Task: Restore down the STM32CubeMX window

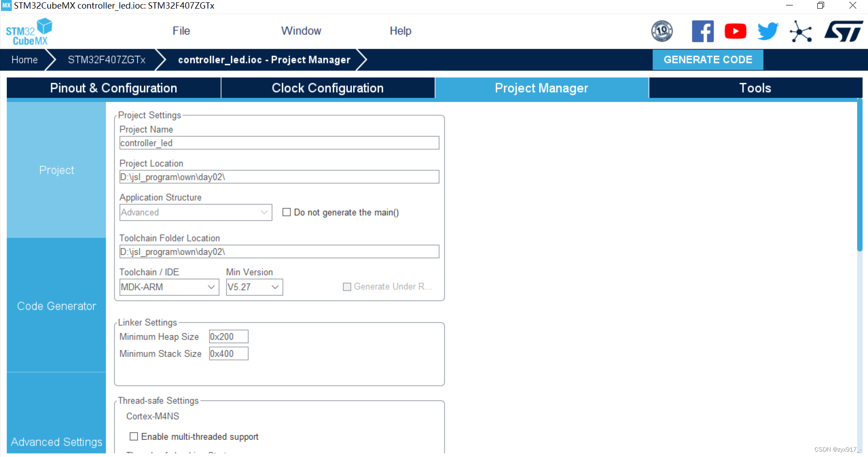Action: (820, 5)
